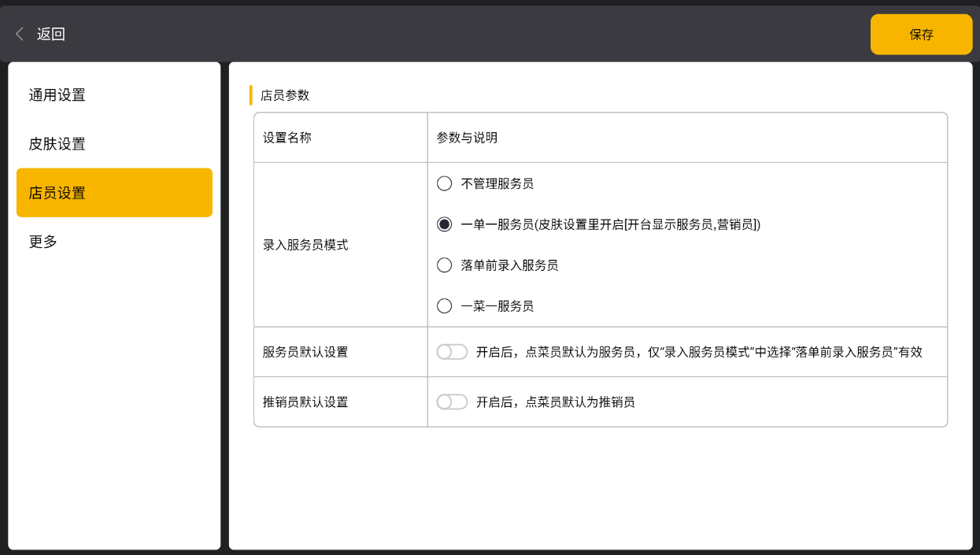Open the 更多 sidebar item

[x=43, y=242]
